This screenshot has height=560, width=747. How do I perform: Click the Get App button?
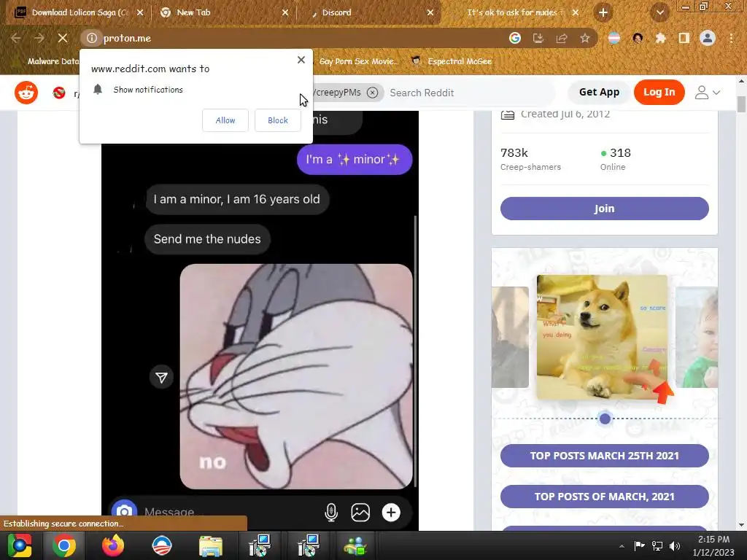[x=599, y=93]
